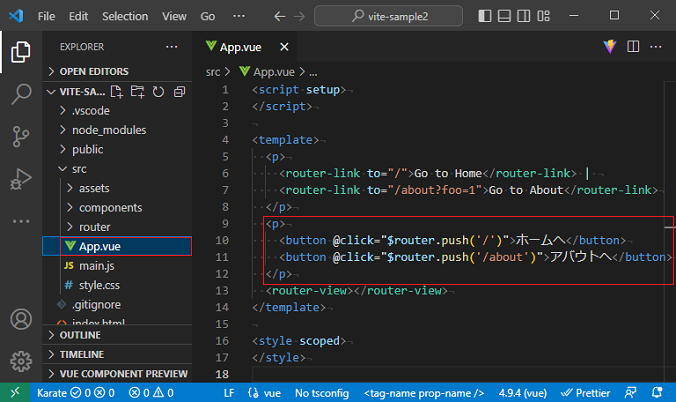Refresh the explorer file tree
Screen dimensions: 676x402
click(158, 91)
